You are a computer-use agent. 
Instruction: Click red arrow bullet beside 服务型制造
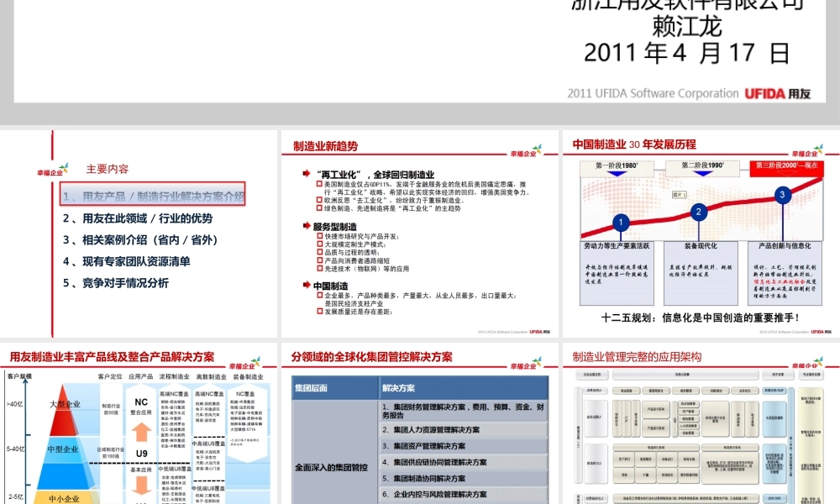pos(307,226)
